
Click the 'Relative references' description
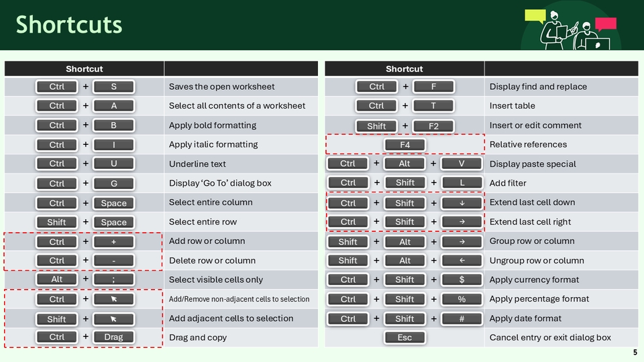tap(528, 145)
